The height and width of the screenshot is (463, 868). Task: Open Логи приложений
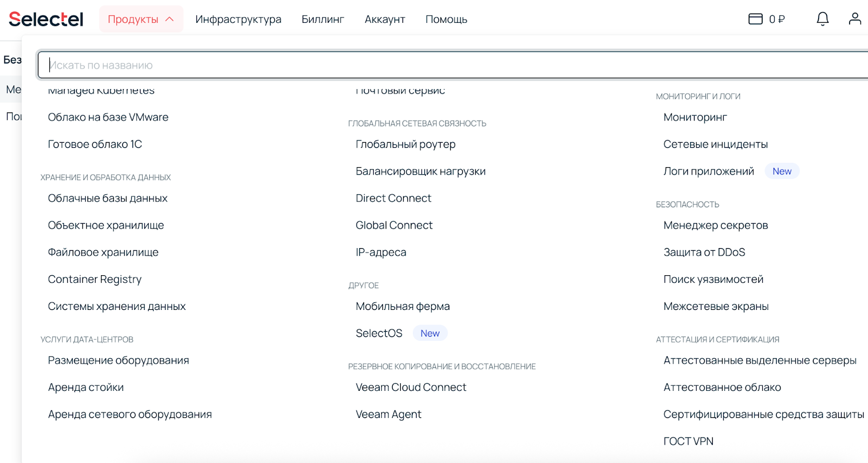(x=709, y=172)
